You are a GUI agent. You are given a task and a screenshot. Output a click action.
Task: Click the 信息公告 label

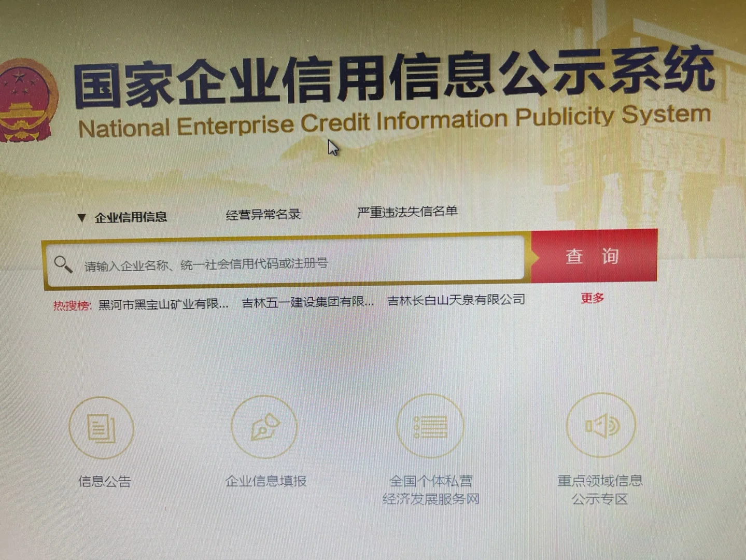(x=105, y=481)
